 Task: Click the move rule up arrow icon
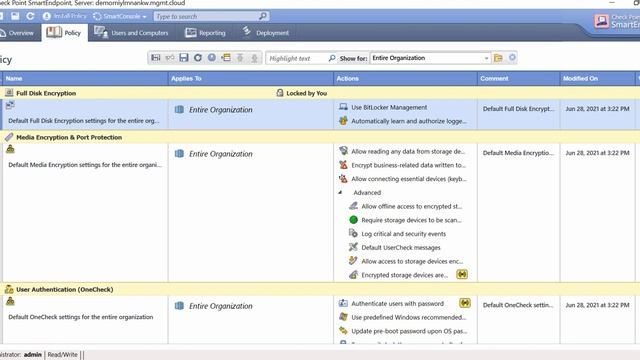240,58
